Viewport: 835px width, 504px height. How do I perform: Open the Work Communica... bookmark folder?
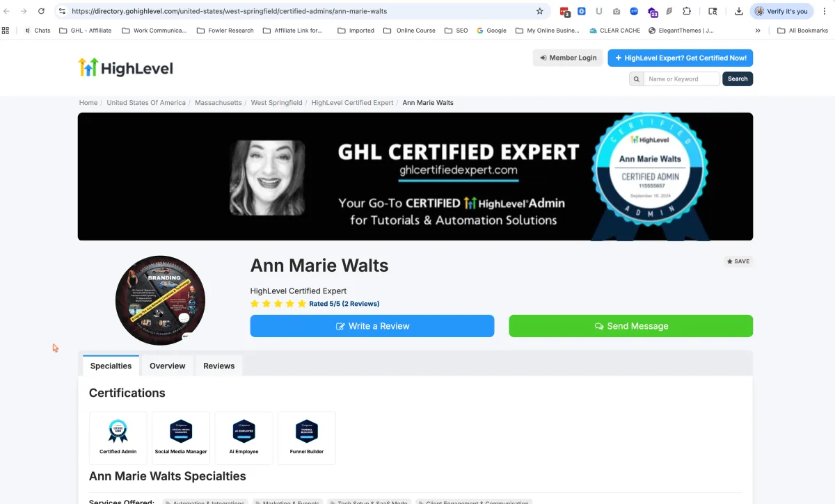click(x=154, y=31)
